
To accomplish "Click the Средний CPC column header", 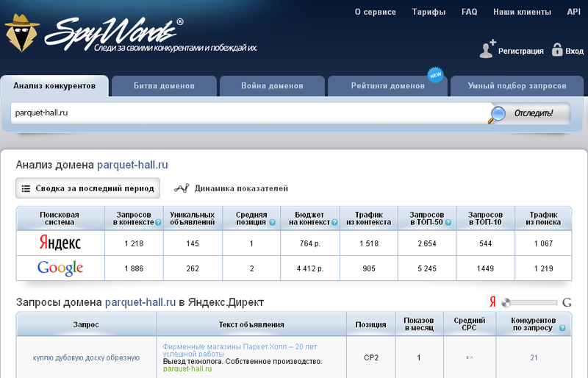I will pos(470,324).
